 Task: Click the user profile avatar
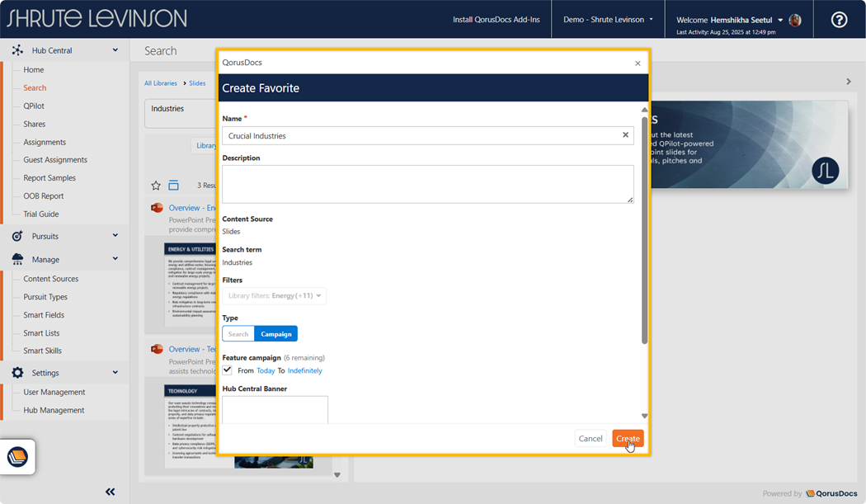pyautogui.click(x=795, y=20)
